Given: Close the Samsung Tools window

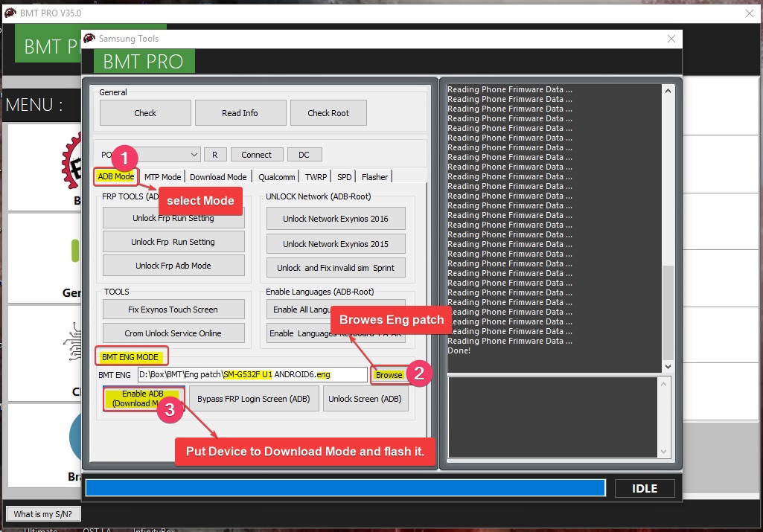Looking at the screenshot, I should (x=671, y=39).
